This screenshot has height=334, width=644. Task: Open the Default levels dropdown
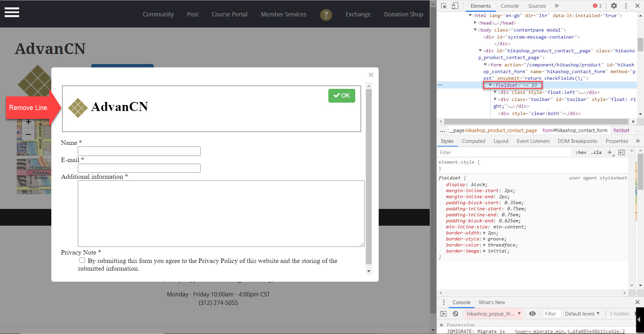[582, 314]
